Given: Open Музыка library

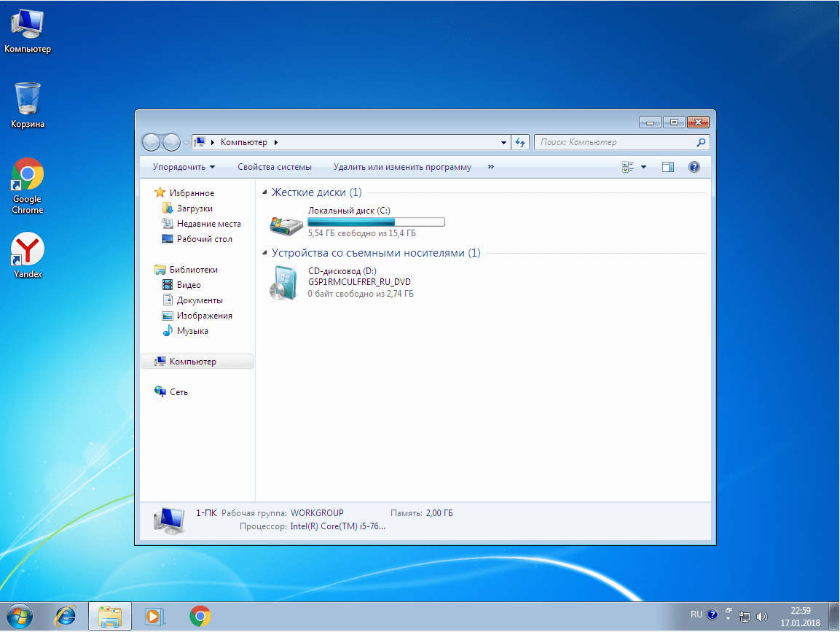Looking at the screenshot, I should [185, 331].
